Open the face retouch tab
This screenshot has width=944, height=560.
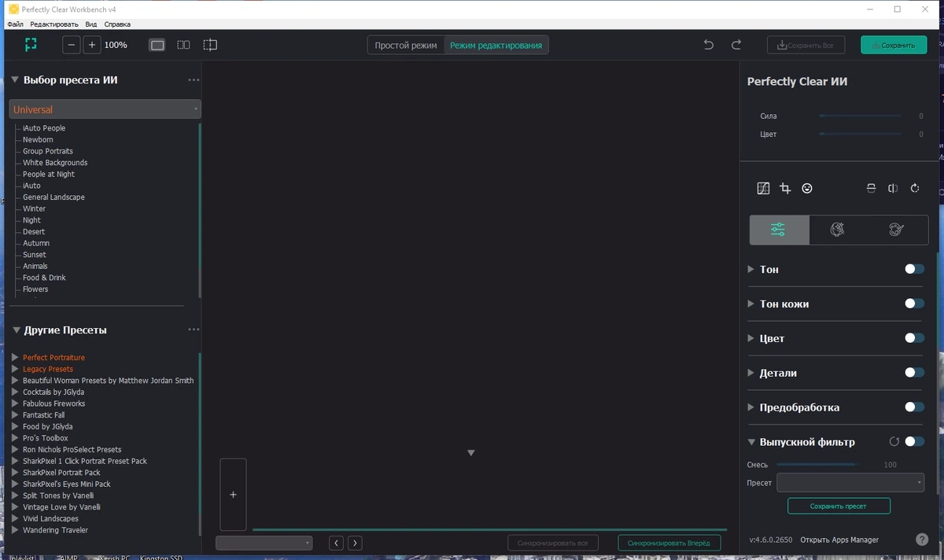(838, 230)
